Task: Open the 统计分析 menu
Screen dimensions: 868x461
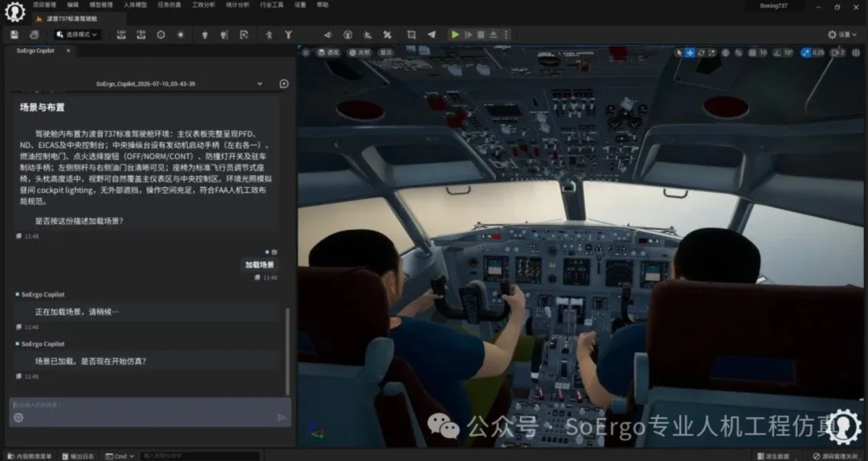Action: click(237, 5)
